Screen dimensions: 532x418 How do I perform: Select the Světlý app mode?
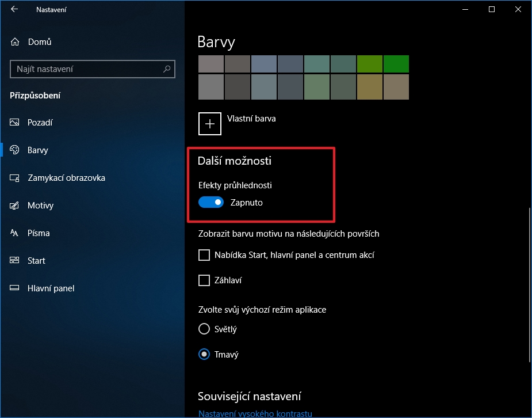(x=204, y=329)
